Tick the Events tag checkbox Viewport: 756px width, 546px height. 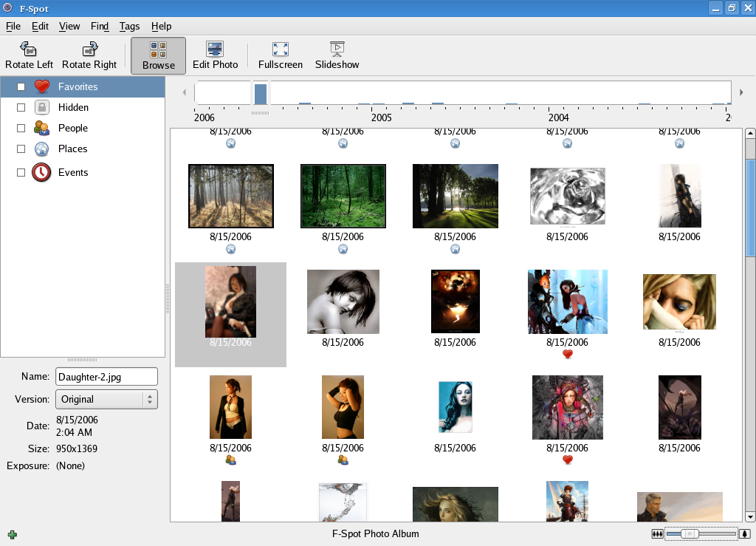(x=21, y=172)
